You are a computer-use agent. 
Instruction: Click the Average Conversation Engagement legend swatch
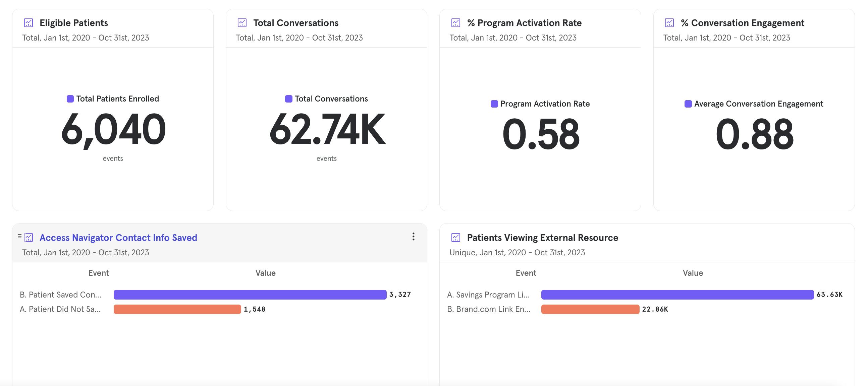pyautogui.click(x=688, y=104)
